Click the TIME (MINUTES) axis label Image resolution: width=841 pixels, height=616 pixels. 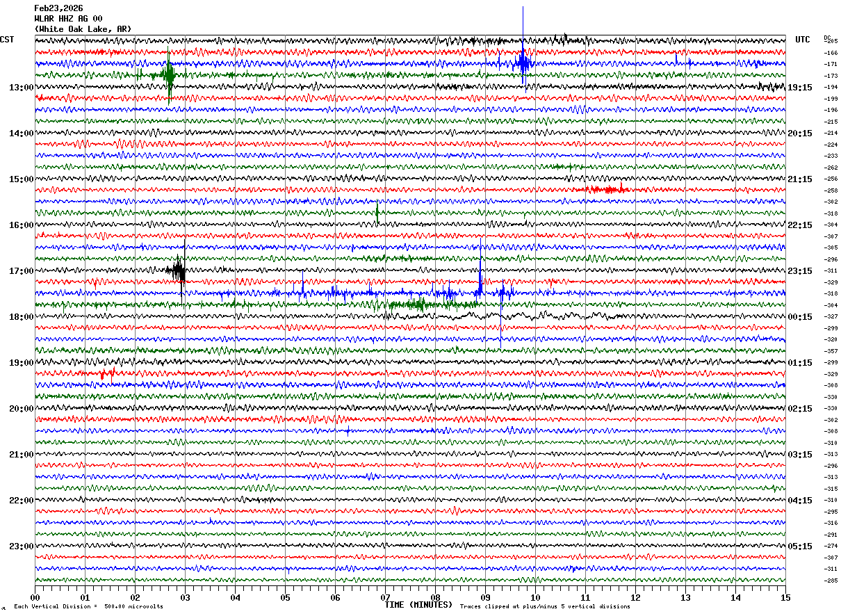418,605
